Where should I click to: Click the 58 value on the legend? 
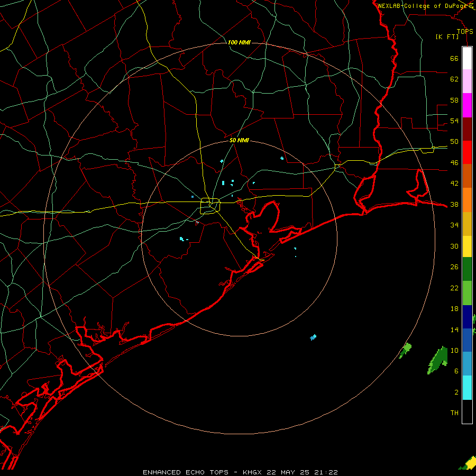[454, 100]
